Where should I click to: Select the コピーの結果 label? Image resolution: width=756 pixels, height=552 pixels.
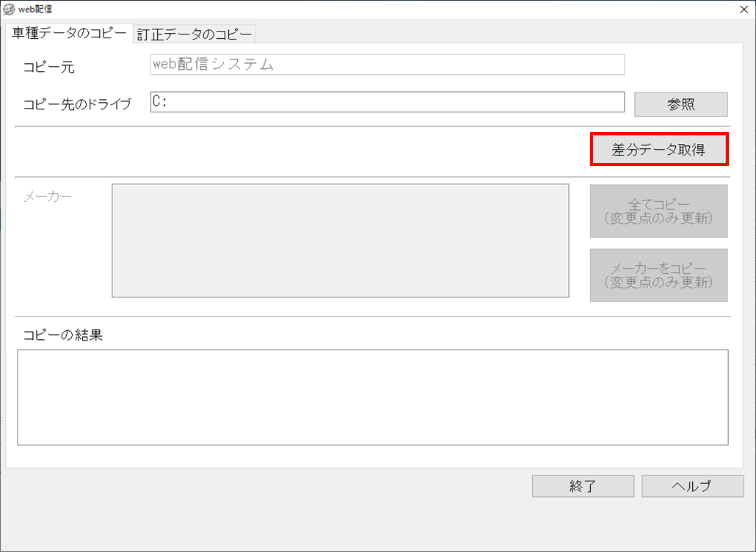(x=63, y=335)
